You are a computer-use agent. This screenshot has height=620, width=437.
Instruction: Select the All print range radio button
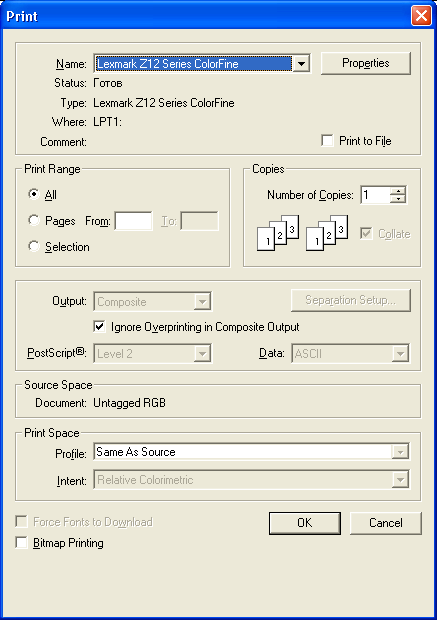click(x=34, y=194)
